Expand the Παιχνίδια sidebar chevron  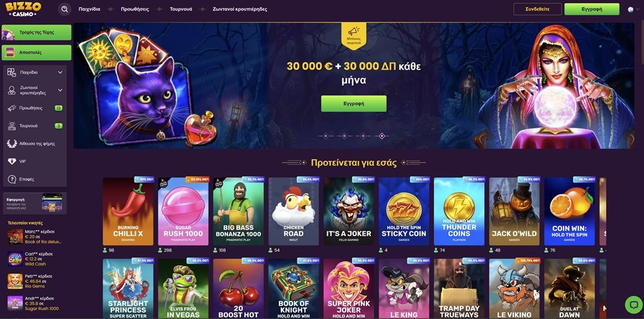pyautogui.click(x=61, y=72)
